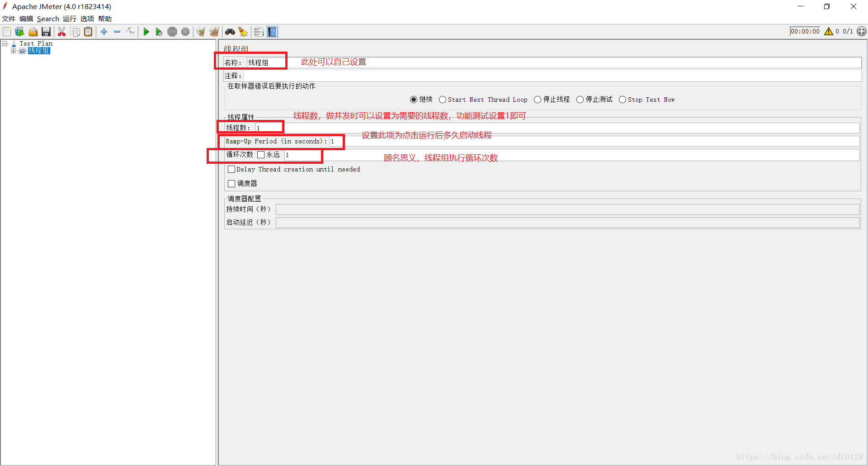Open the Search menu

(x=48, y=19)
